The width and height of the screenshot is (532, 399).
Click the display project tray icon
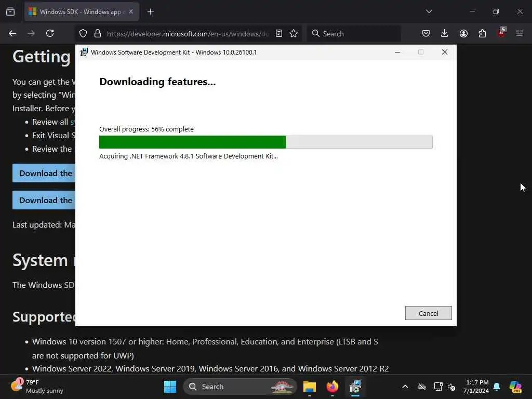point(438,387)
